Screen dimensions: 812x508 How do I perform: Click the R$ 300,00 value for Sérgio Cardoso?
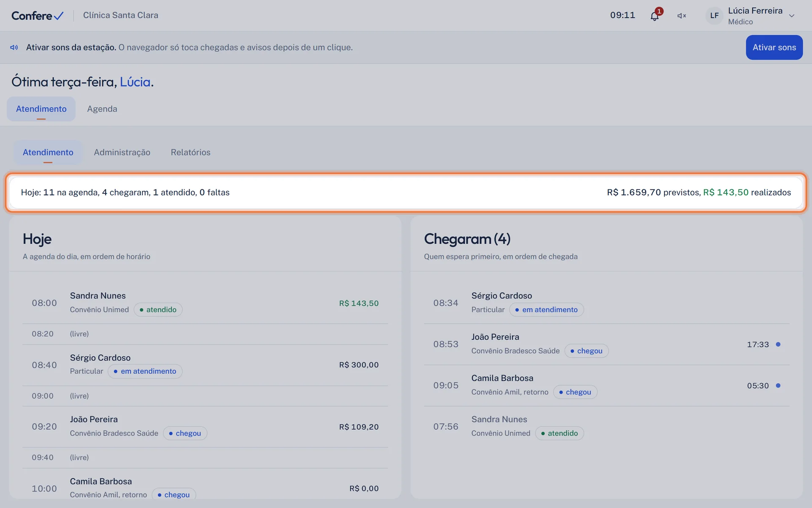pyautogui.click(x=359, y=365)
